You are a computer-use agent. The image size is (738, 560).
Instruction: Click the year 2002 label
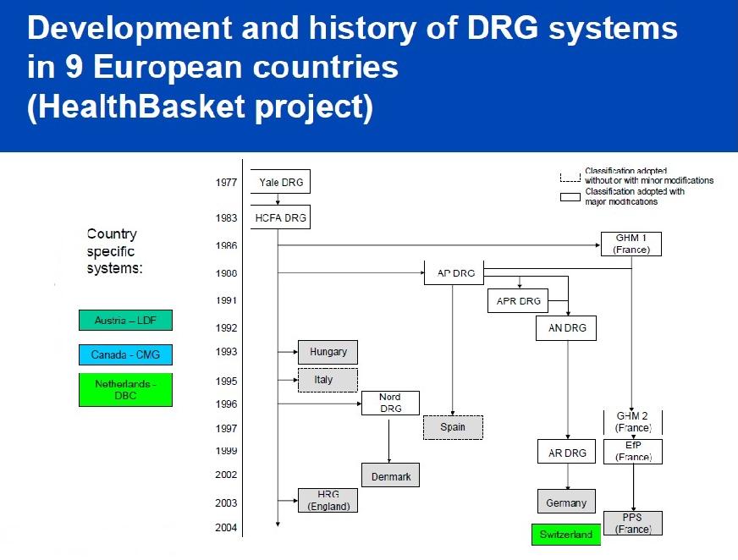(226, 475)
